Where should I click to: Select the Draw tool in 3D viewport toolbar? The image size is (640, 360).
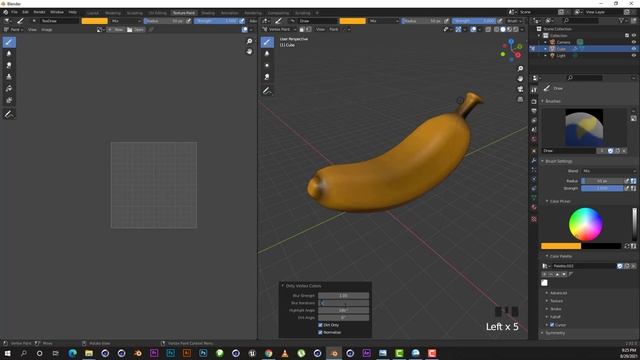point(267,42)
